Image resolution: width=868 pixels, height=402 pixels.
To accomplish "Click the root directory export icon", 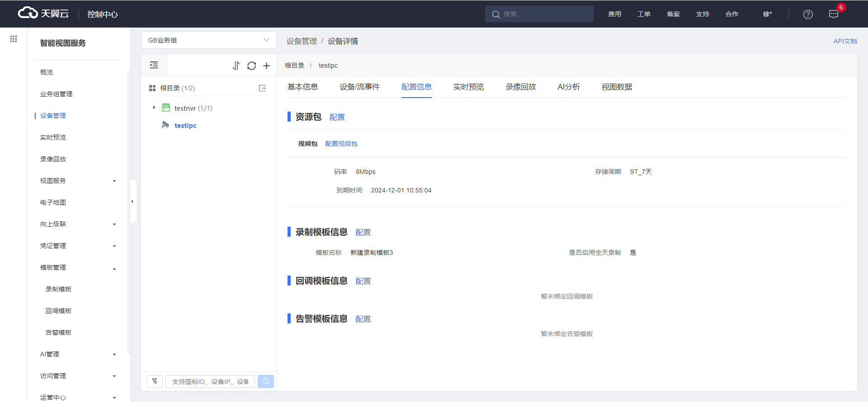I will click(x=262, y=88).
